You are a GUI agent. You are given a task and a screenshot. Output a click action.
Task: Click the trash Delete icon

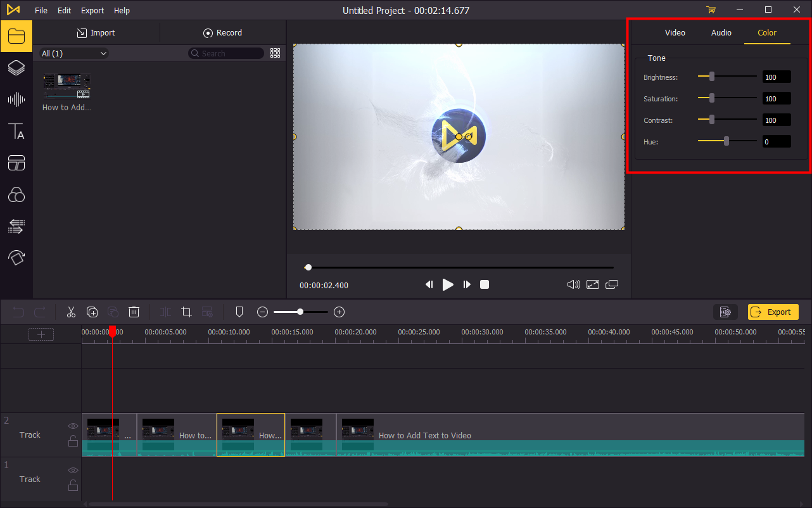click(134, 312)
